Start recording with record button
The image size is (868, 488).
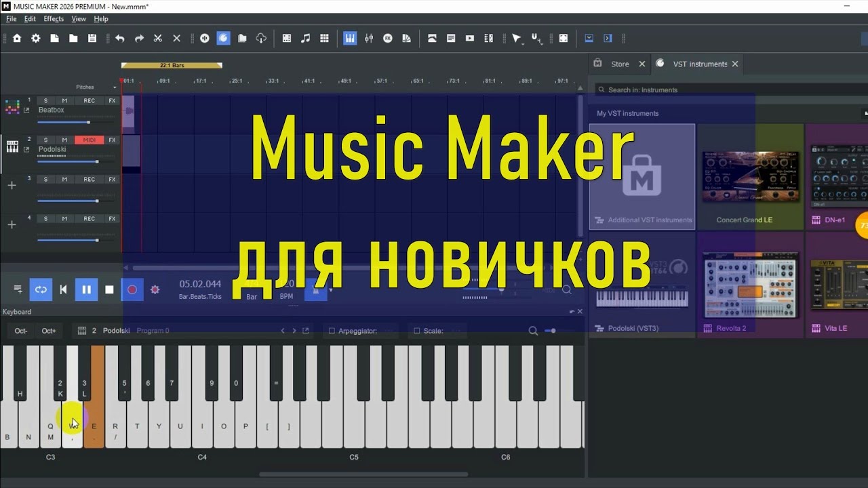coord(132,289)
